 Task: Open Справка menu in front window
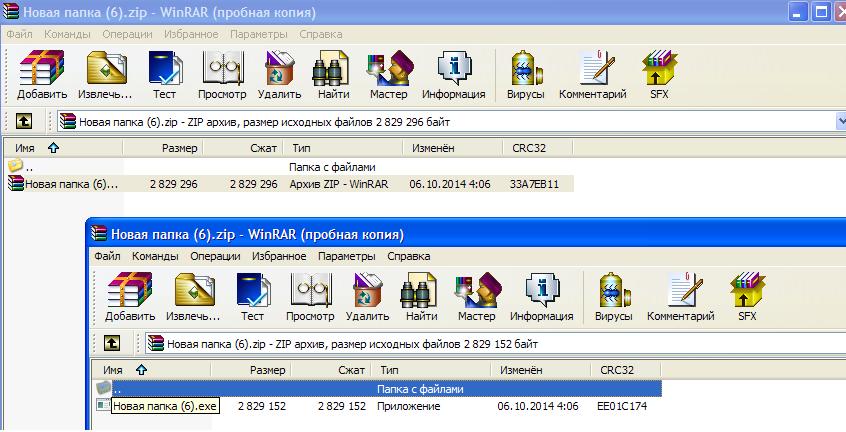pos(408,256)
